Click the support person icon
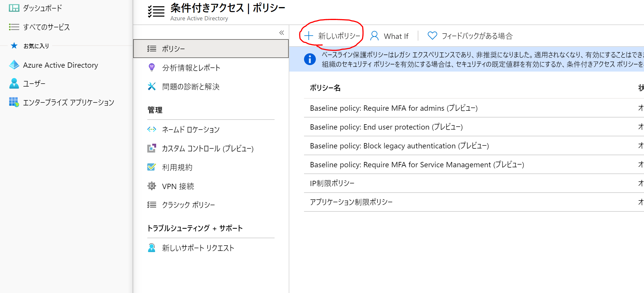The width and height of the screenshot is (644, 293). pos(152,248)
